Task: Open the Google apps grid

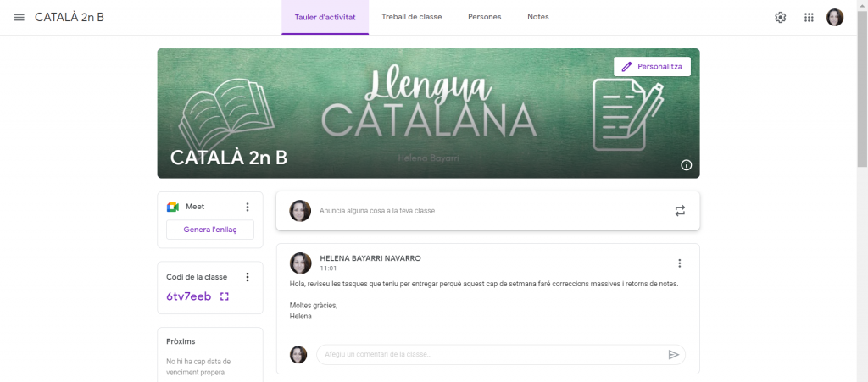Action: pyautogui.click(x=809, y=17)
